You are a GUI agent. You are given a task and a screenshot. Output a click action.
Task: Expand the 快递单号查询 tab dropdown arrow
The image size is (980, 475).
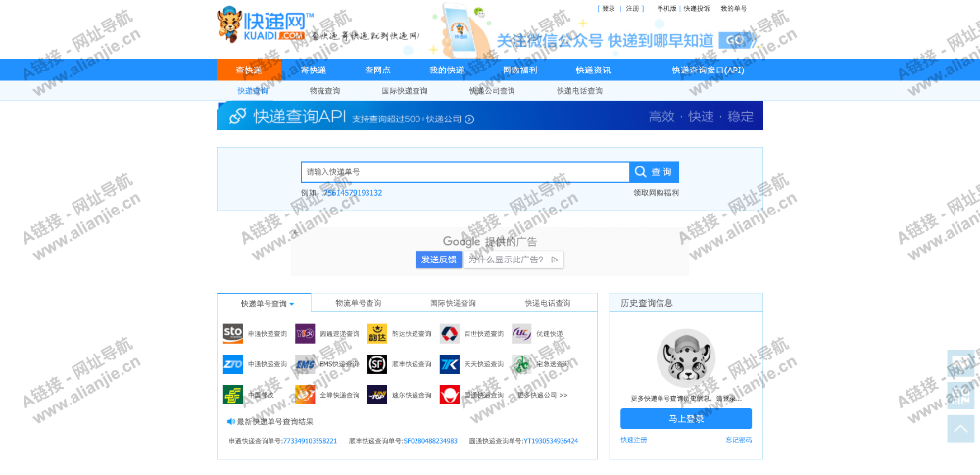point(291,304)
